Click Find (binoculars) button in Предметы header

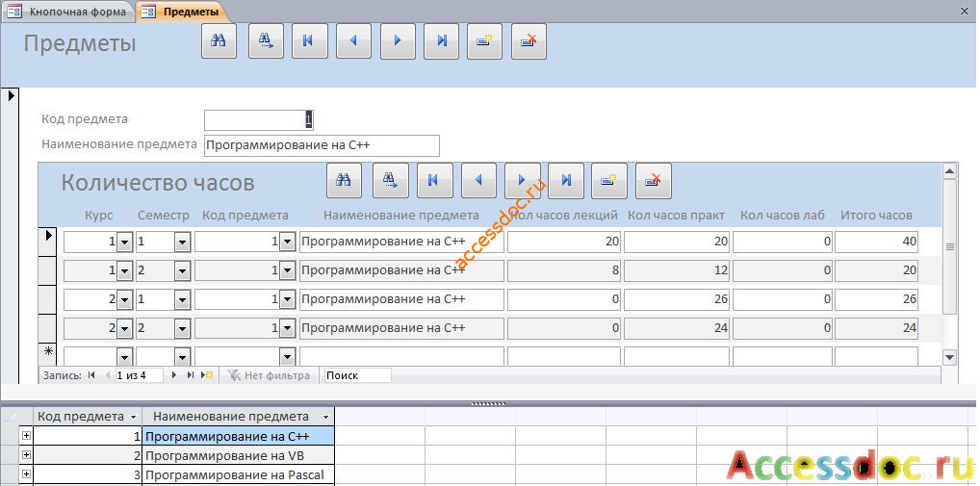point(219,41)
